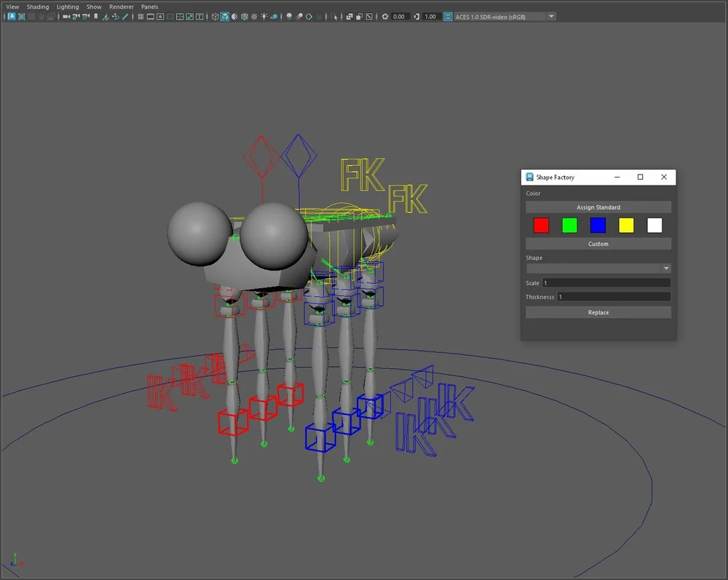Viewport: 728px width, 580px height.
Task: Click the exposure value field 0.00
Action: 399,17
